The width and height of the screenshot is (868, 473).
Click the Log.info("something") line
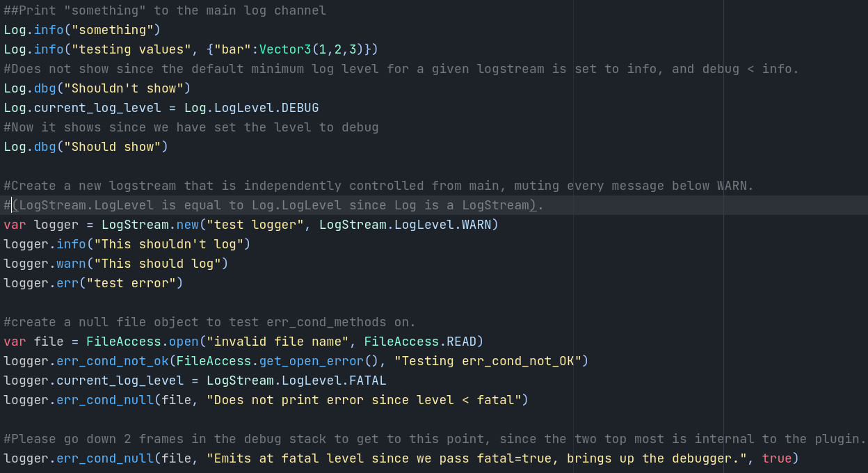pos(82,30)
